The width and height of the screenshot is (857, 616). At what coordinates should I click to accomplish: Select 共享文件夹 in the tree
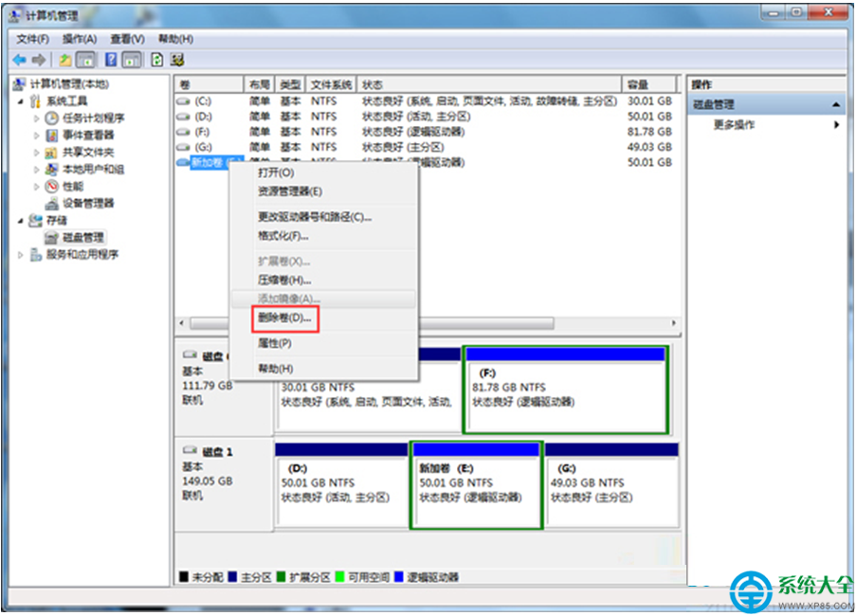click(x=88, y=152)
